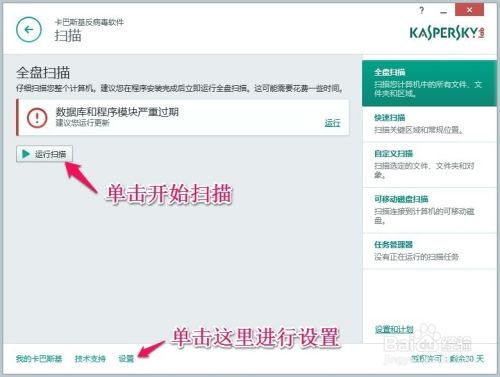Open the 任务管理器 tab

tap(429, 251)
